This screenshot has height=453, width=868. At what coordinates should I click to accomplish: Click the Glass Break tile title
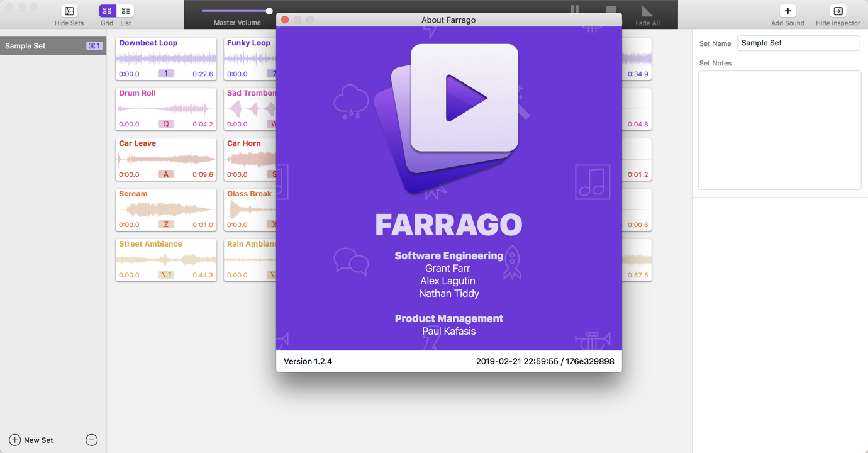(x=250, y=194)
